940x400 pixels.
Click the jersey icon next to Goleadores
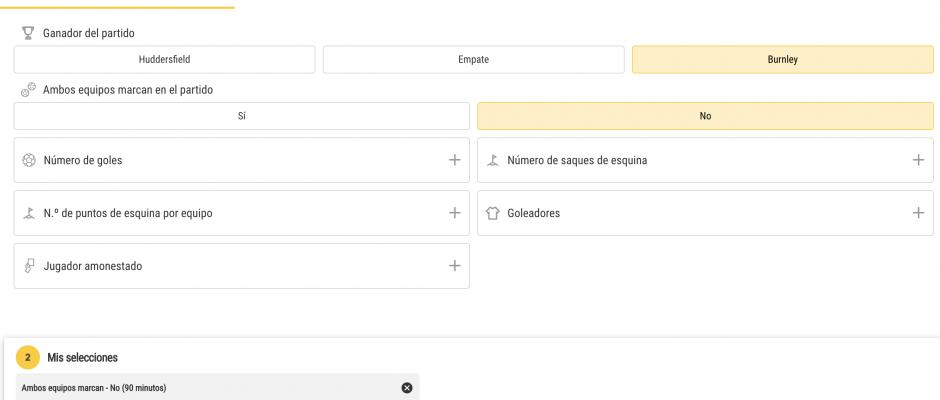[x=492, y=213]
